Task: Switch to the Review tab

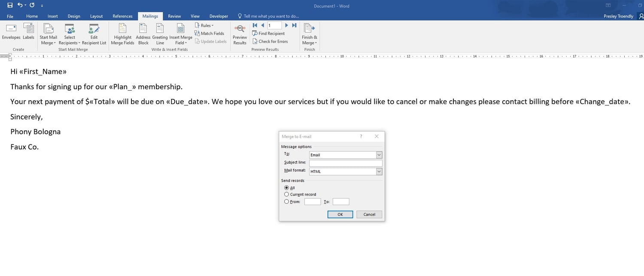Action: (174, 16)
